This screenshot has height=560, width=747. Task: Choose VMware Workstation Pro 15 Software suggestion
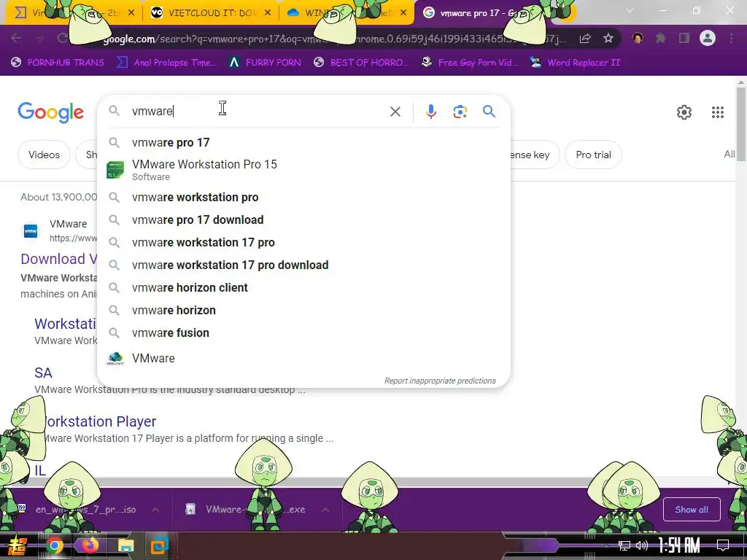[303, 170]
